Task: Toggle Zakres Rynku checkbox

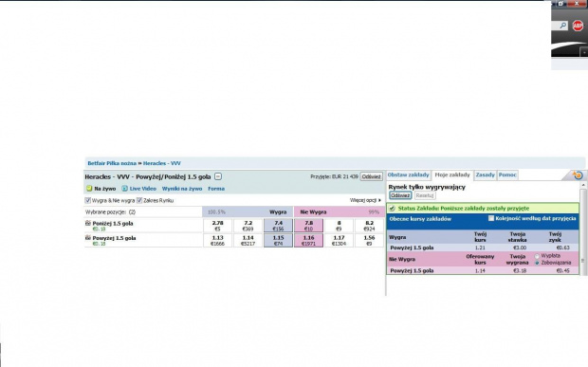Action: click(139, 200)
